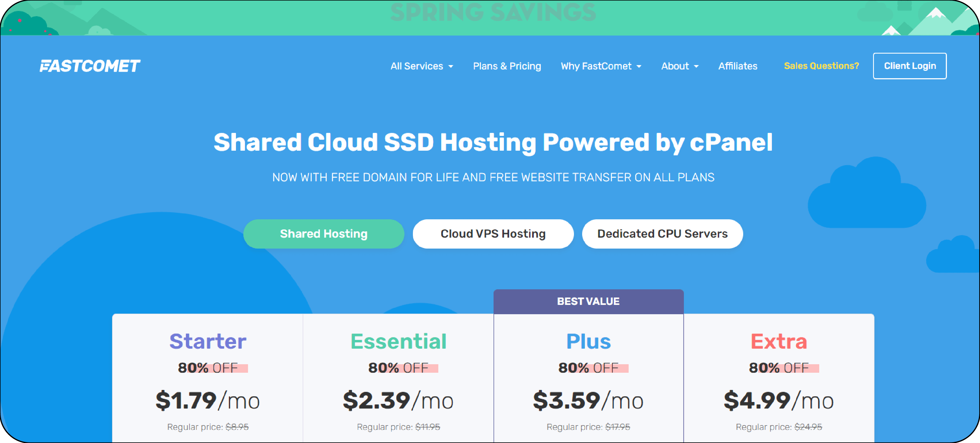Screen dimensions: 980x443
Task: Select the Plus plan title
Action: point(588,341)
